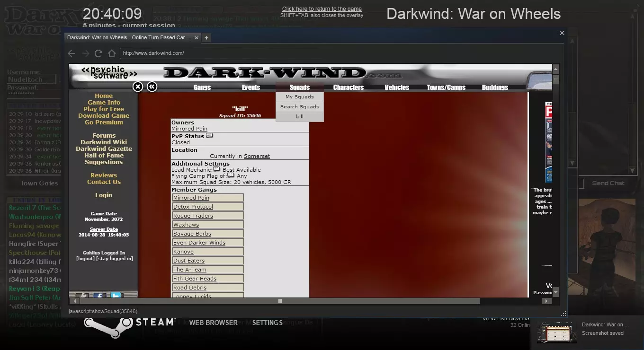Open the Somerset location link
The width and height of the screenshot is (644, 350).
click(x=257, y=157)
